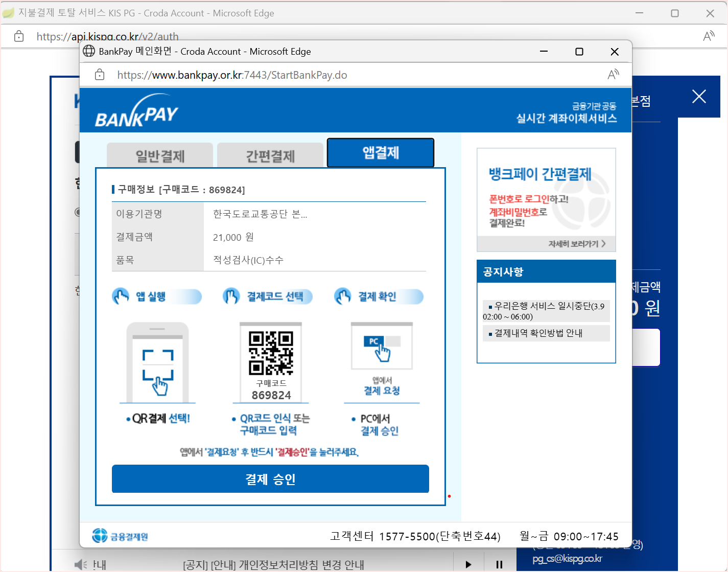Open the 뱅크페이 간편결제 banner

(546, 200)
